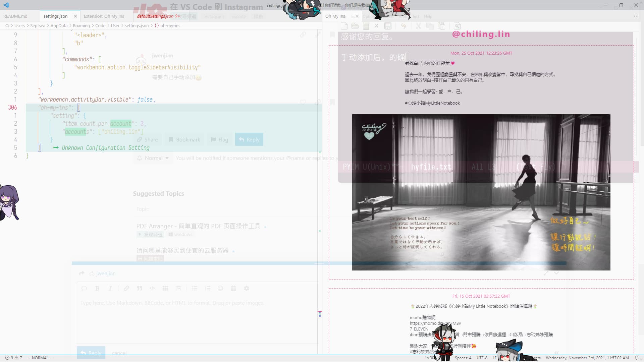Open the Spaces: 4 indentation picker
The height and width of the screenshot is (362, 644).
(x=463, y=358)
